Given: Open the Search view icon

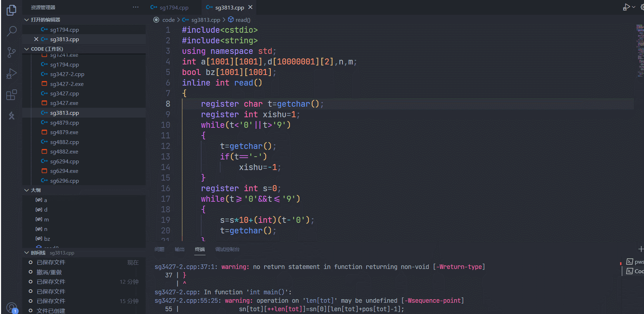Looking at the screenshot, I should pyautogui.click(x=11, y=31).
